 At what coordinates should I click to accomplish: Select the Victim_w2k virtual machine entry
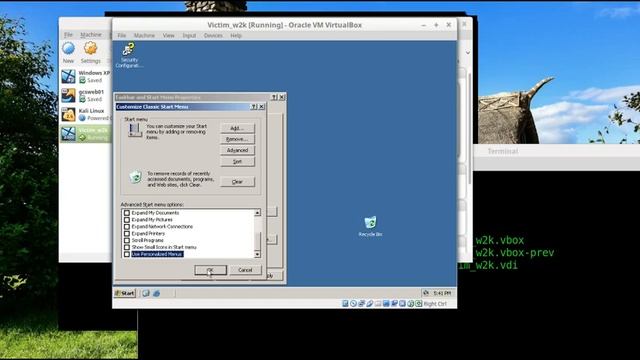click(x=86, y=133)
